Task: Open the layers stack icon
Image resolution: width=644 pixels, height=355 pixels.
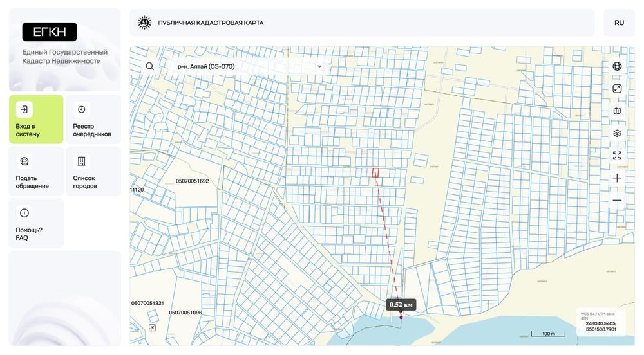Action: click(x=617, y=133)
